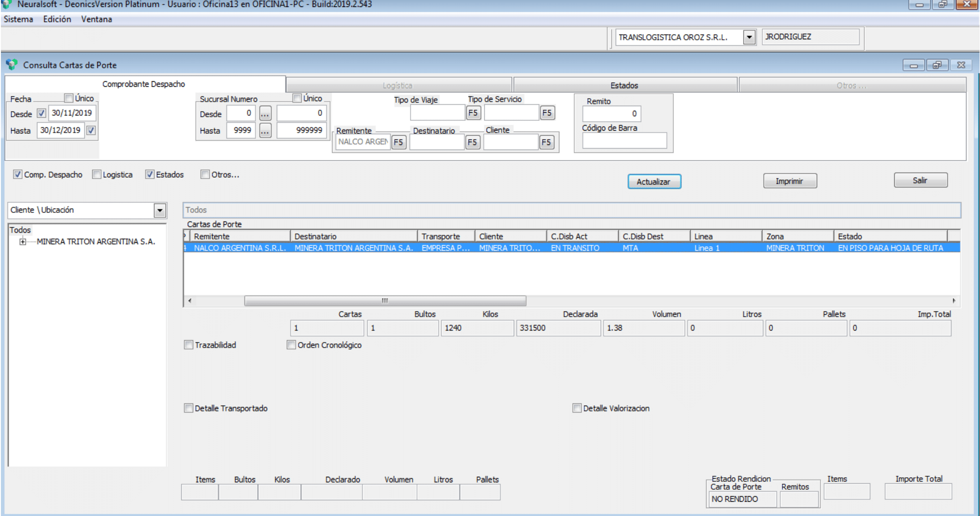Click the Imprimir button

tap(790, 181)
